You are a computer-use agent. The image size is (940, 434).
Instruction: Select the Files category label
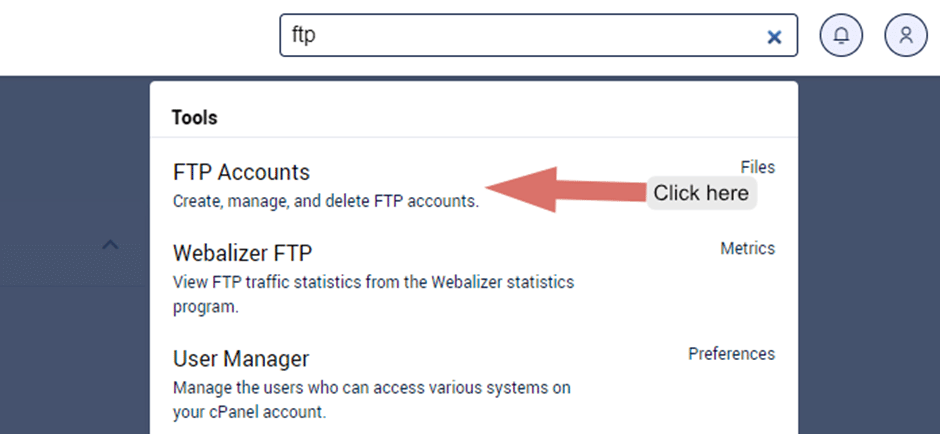click(x=757, y=167)
